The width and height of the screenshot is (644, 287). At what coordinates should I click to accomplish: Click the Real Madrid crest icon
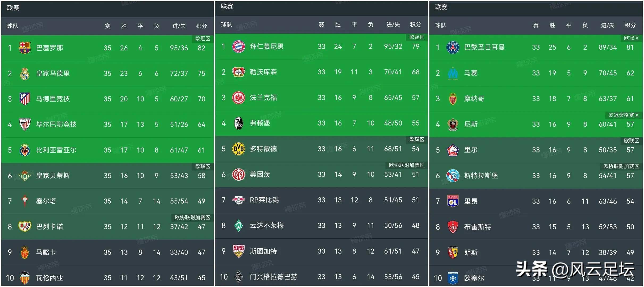pyautogui.click(x=25, y=74)
